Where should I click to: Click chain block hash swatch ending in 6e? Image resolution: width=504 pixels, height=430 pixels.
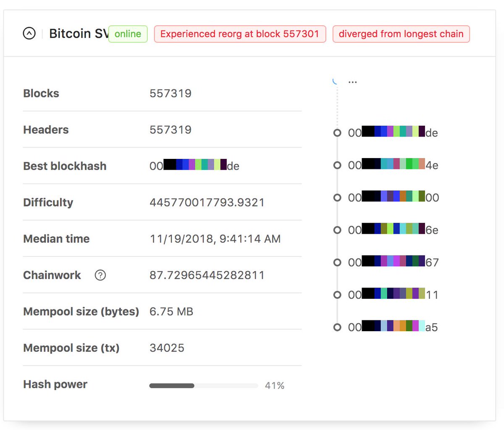pyautogui.click(x=393, y=230)
